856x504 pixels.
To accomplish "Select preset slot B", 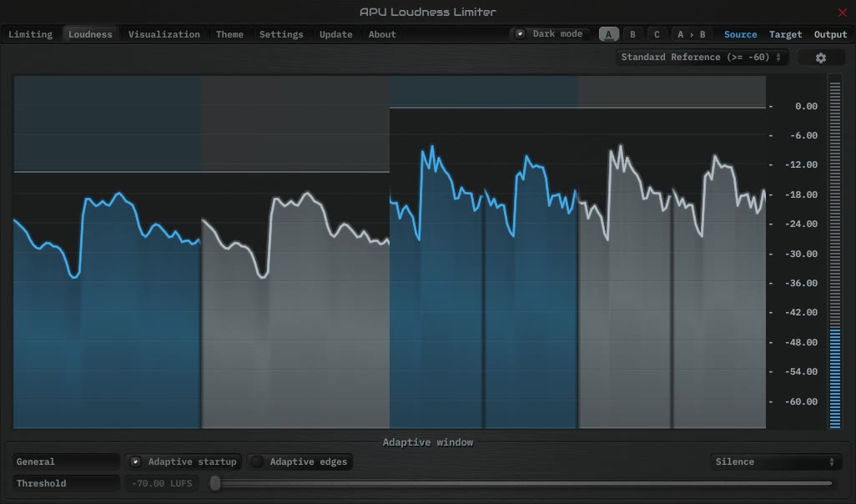I will (x=632, y=34).
